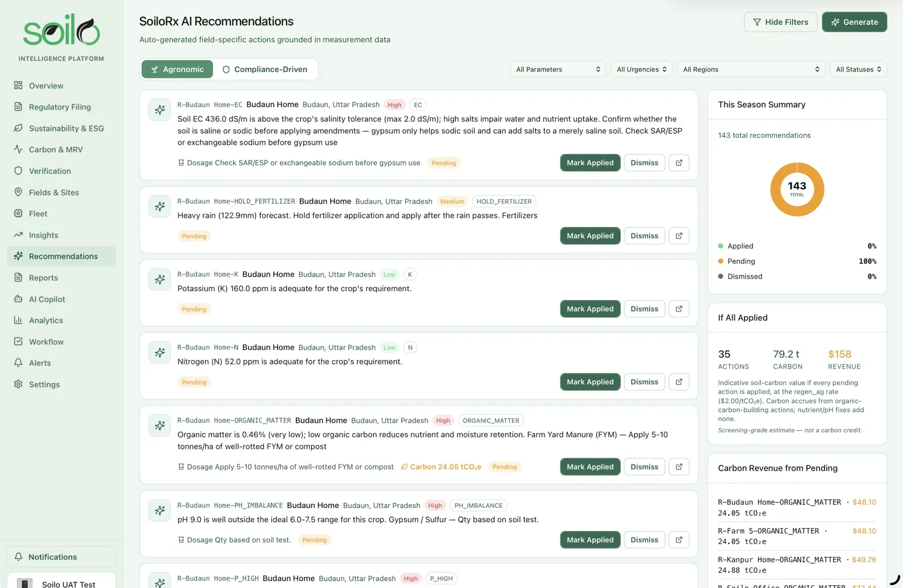Screen dimensions: 903x588
Task: Open Workflow page
Action: 62,342
